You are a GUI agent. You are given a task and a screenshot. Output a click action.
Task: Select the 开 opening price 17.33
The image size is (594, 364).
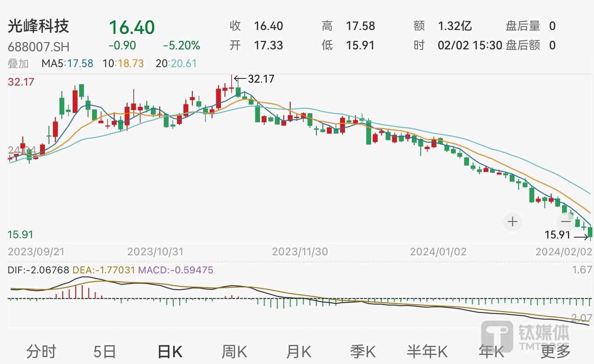268,45
